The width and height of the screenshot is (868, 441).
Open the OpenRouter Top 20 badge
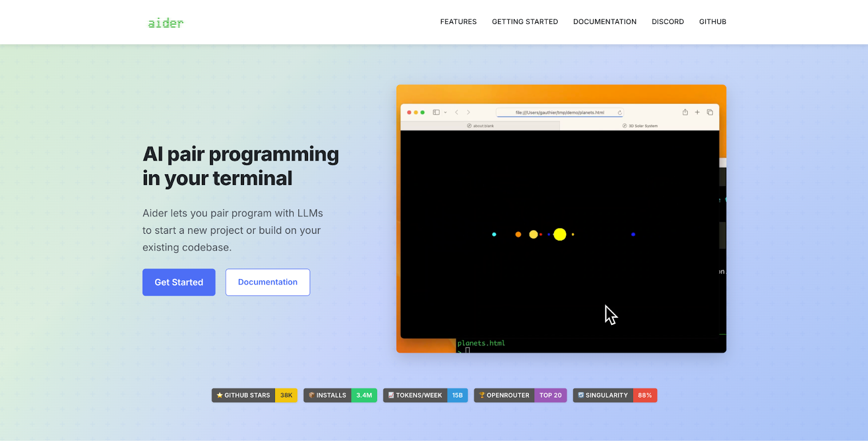(x=520, y=395)
